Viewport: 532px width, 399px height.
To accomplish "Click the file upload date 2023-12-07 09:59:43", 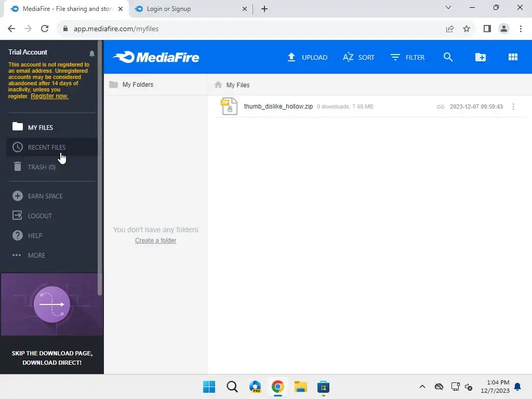I will [476, 107].
